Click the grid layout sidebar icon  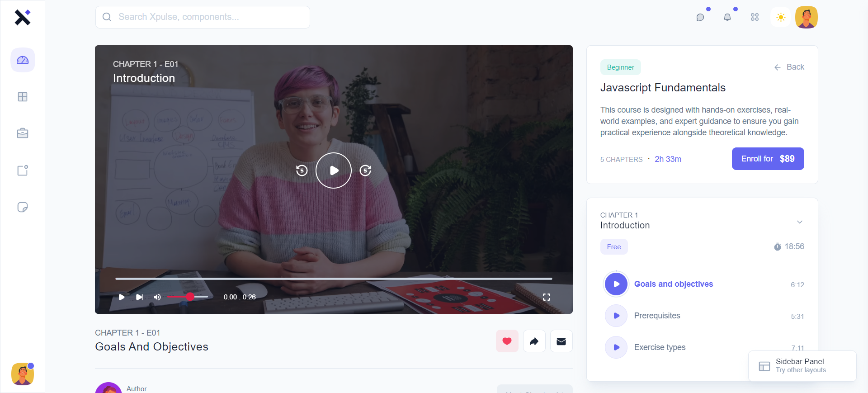pyautogui.click(x=23, y=97)
